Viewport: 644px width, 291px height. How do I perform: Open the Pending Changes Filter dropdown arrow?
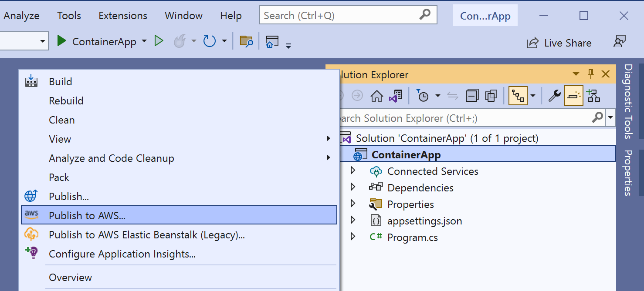[x=438, y=96]
